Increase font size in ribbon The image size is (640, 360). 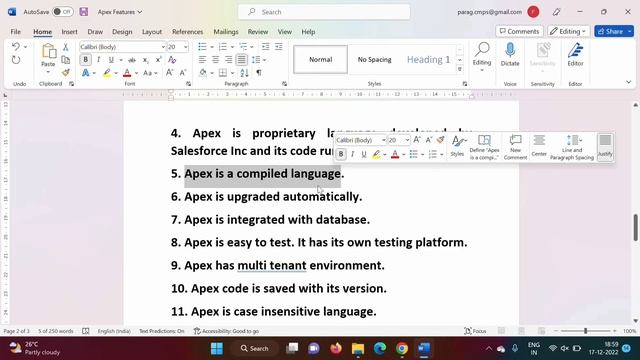click(x=169, y=73)
